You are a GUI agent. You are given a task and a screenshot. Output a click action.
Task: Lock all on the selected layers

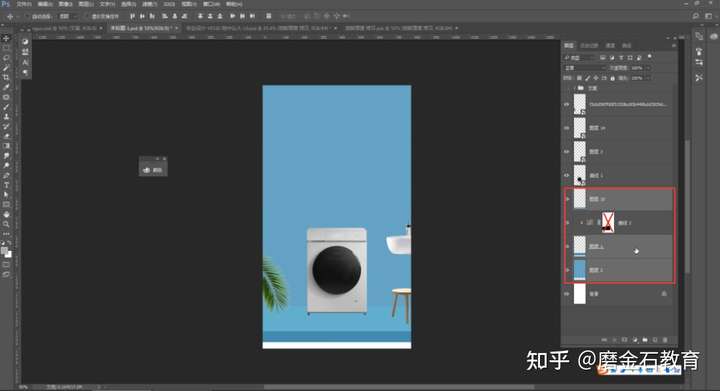[x=612, y=78]
